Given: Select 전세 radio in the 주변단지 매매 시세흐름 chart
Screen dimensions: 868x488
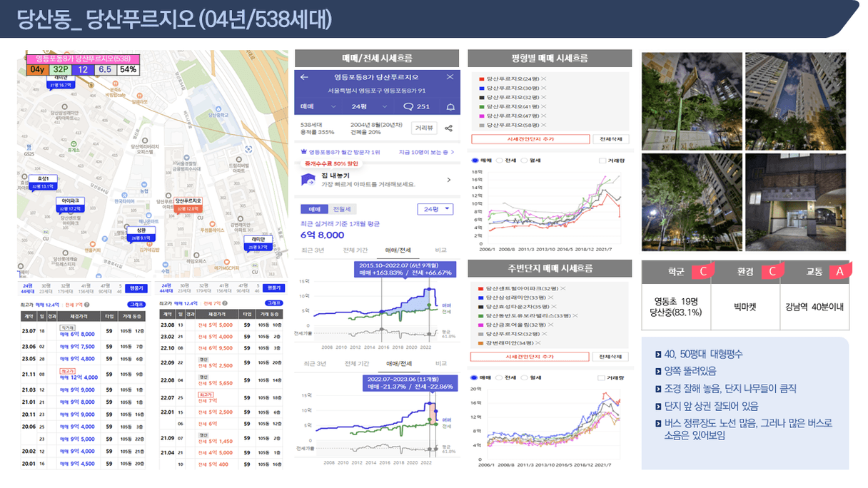Looking at the screenshot, I should [499, 377].
